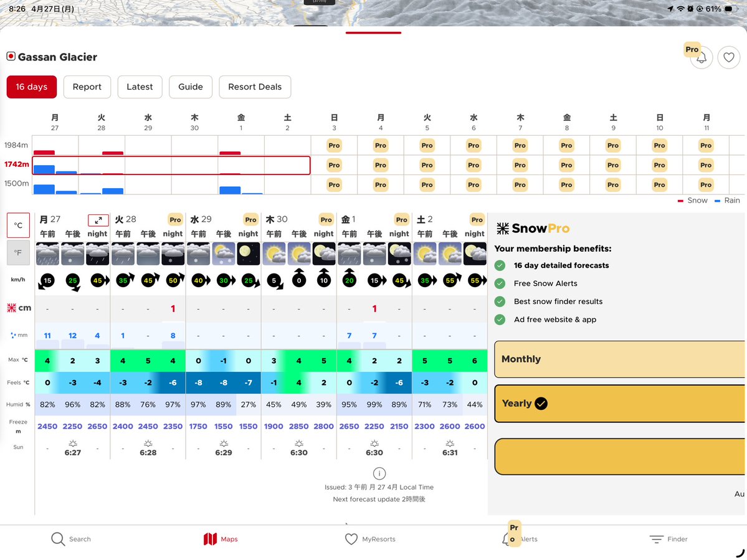
Task: Tap Wi-Fi icon in status bar
Action: [x=680, y=9]
